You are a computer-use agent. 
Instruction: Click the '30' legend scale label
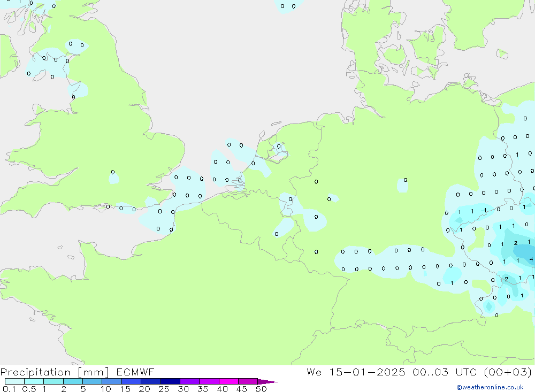(184, 389)
